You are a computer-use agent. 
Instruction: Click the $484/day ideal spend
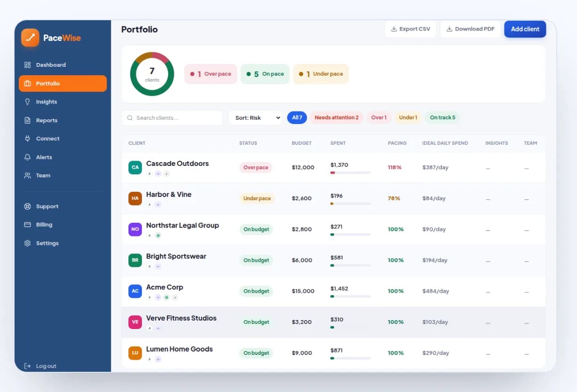[436, 291]
